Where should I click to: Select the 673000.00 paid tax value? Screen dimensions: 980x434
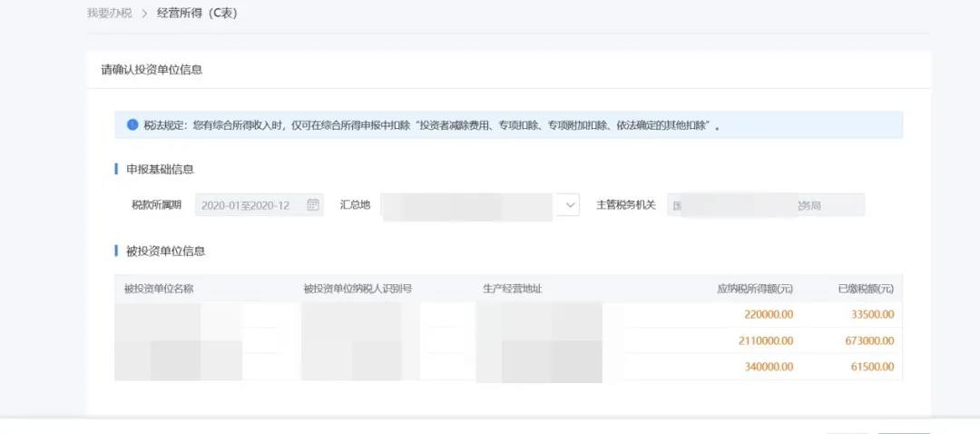click(x=870, y=340)
